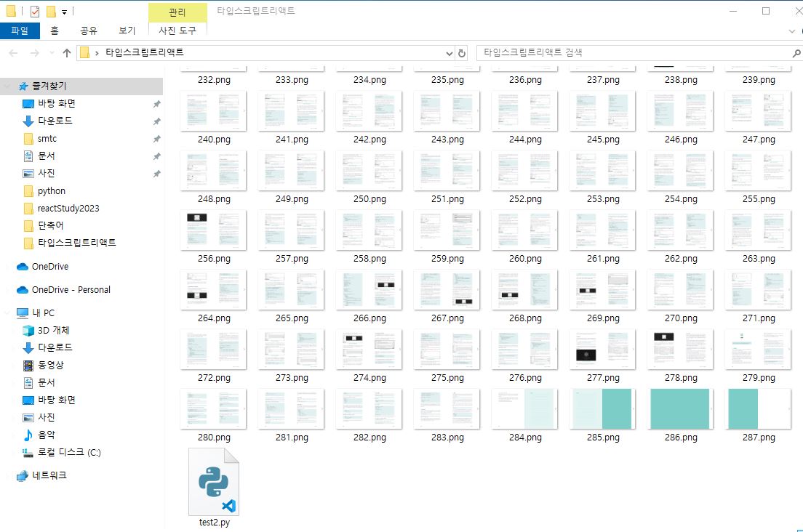Click the pin icon next to smtc

click(x=156, y=139)
